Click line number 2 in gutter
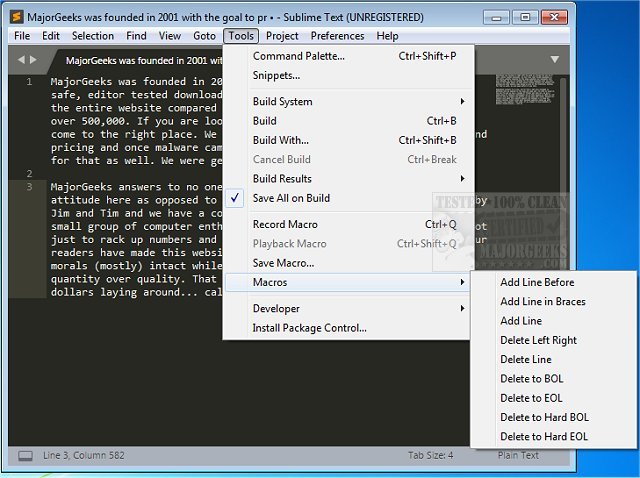The height and width of the screenshot is (478, 640). [x=29, y=173]
